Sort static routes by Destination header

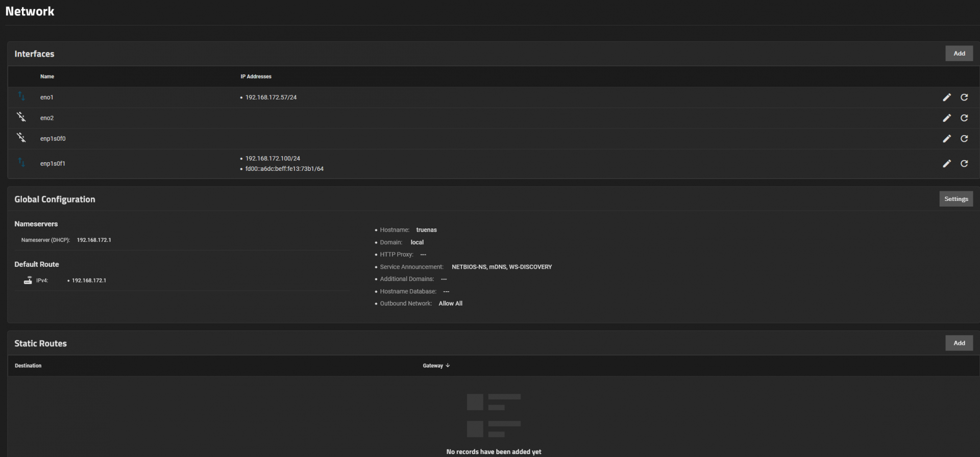point(28,366)
